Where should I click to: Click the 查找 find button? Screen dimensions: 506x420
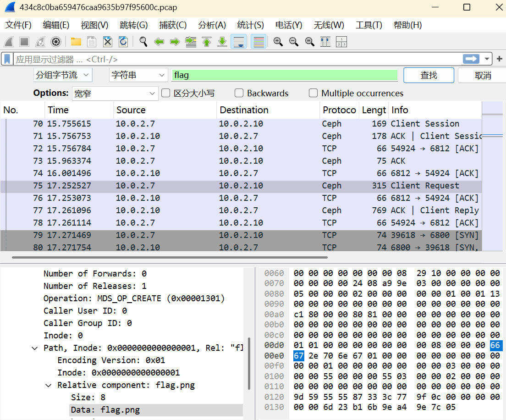[x=429, y=75]
